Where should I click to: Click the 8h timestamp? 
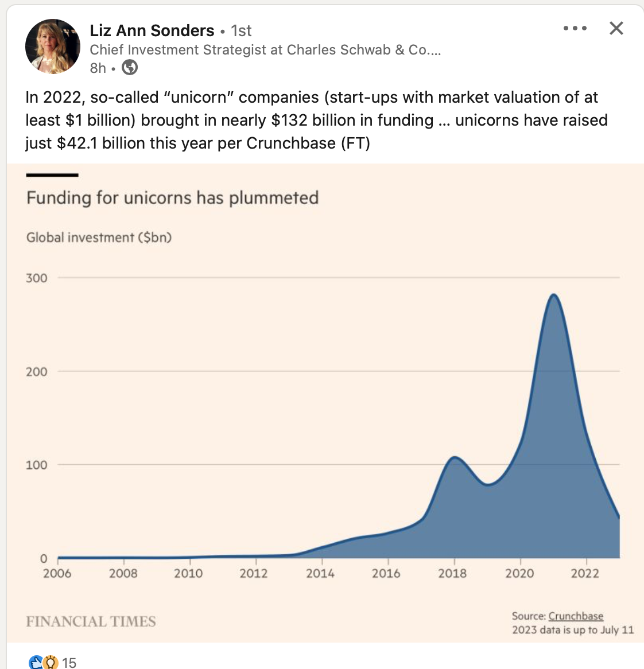tap(98, 68)
